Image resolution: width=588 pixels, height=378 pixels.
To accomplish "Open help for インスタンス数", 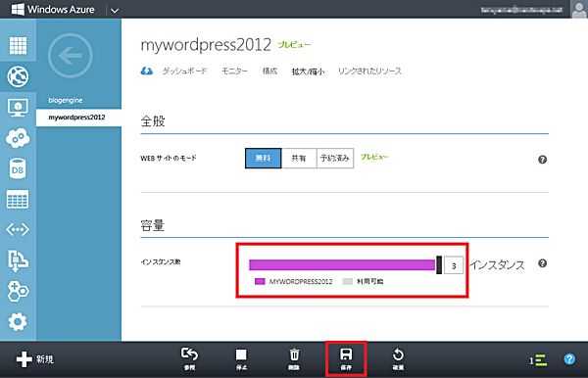I will (542, 263).
